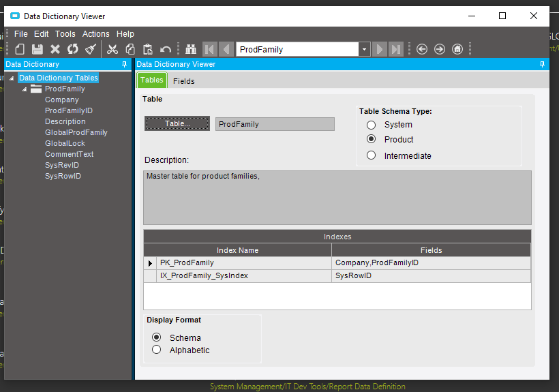Screen dimensions: 559x392
Task: Click the Cut scissors icon
Action: (x=112, y=49)
